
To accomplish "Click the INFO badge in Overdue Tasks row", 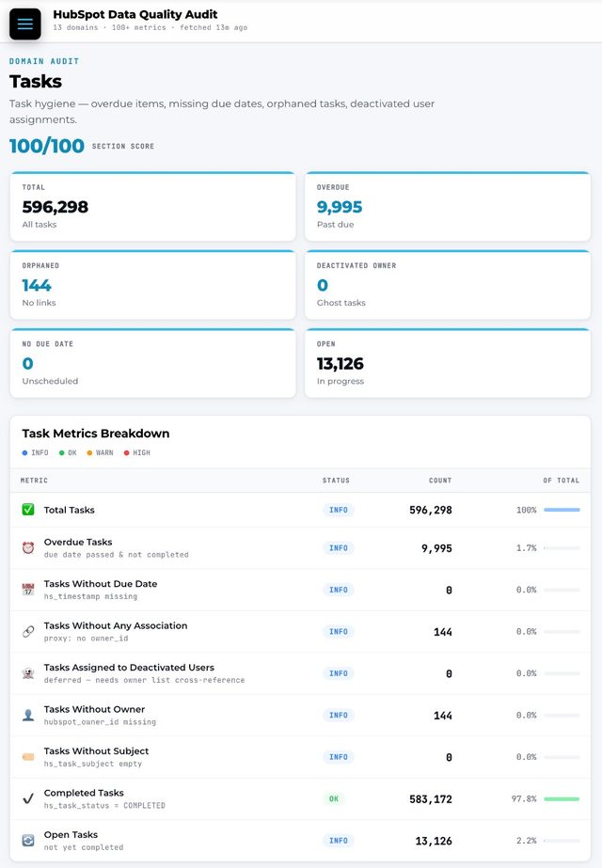I will [x=339, y=548].
